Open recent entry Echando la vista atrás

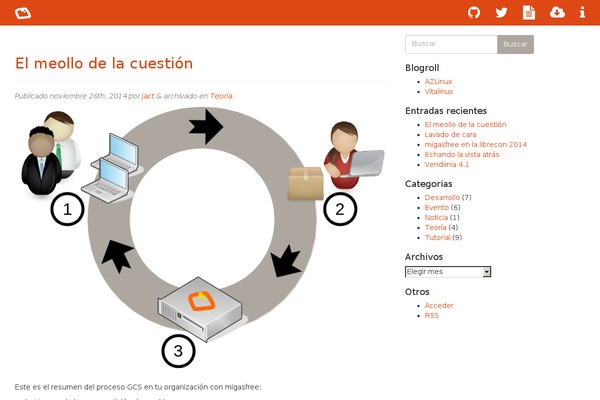point(462,154)
